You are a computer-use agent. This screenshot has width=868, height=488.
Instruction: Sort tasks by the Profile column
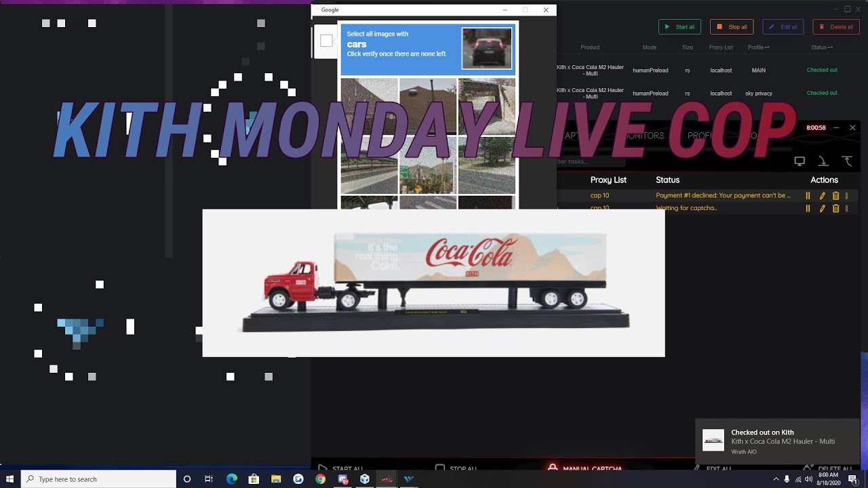click(x=758, y=47)
